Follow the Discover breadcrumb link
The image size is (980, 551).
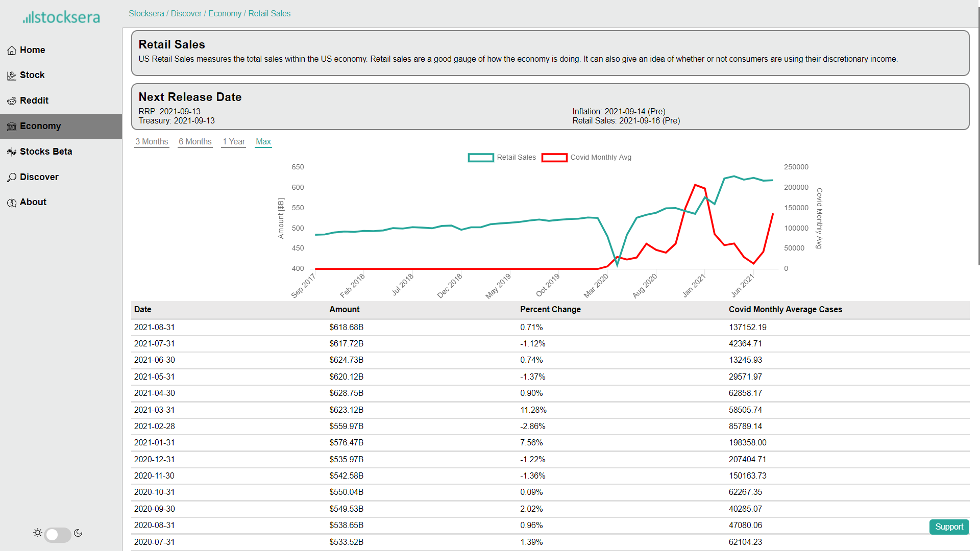[x=186, y=14]
